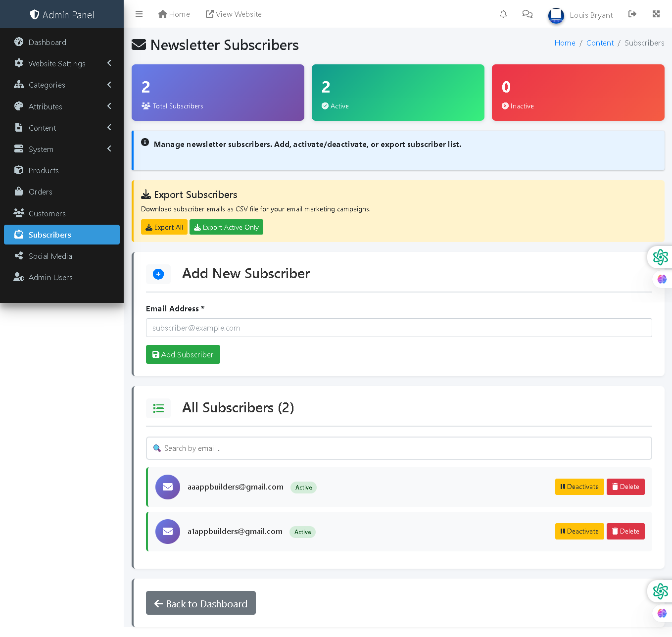Expand the Categories section chevron
Viewport: 672px width, 637px height.
(109, 85)
